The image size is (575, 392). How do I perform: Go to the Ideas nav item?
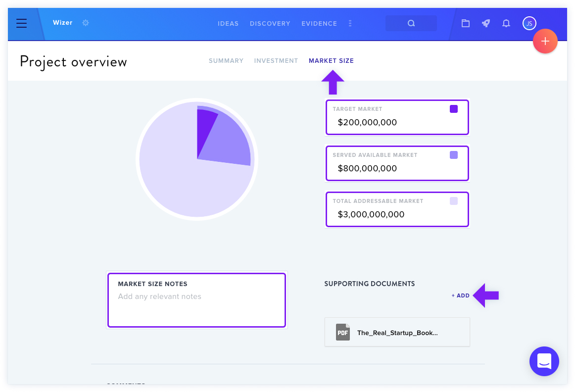point(228,23)
